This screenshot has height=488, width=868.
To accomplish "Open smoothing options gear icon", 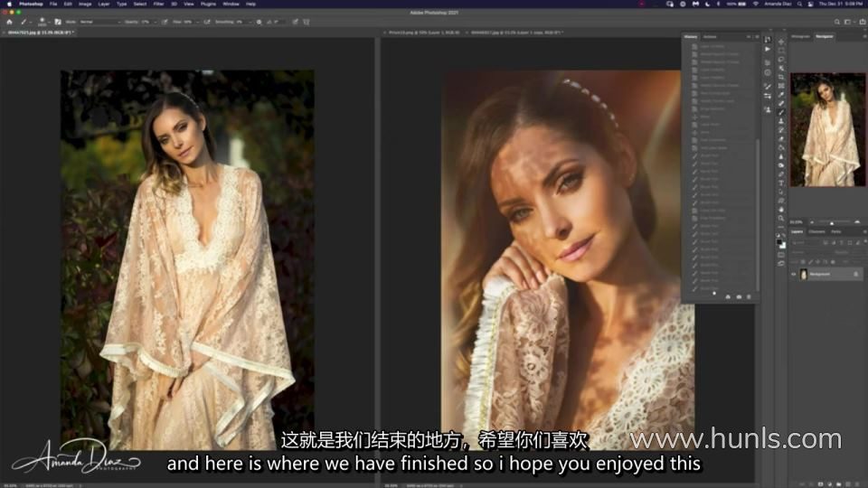I will click(x=259, y=22).
